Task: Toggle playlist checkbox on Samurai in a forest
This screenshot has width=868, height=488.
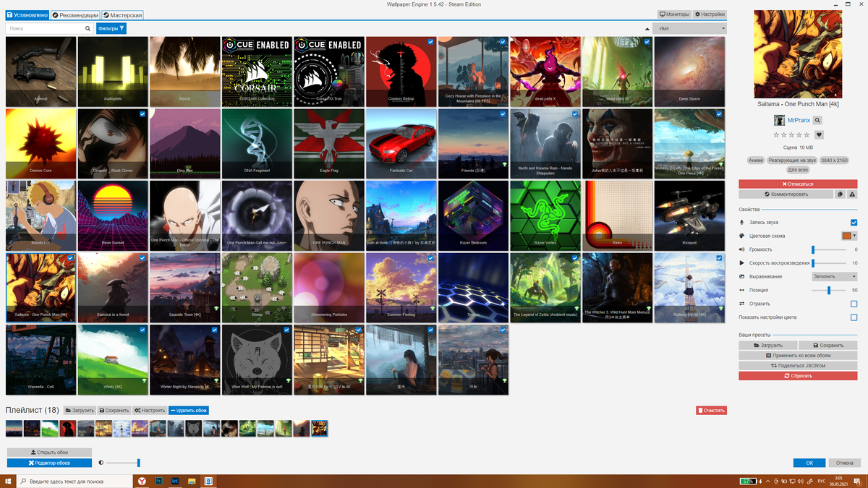Action: click(142, 257)
